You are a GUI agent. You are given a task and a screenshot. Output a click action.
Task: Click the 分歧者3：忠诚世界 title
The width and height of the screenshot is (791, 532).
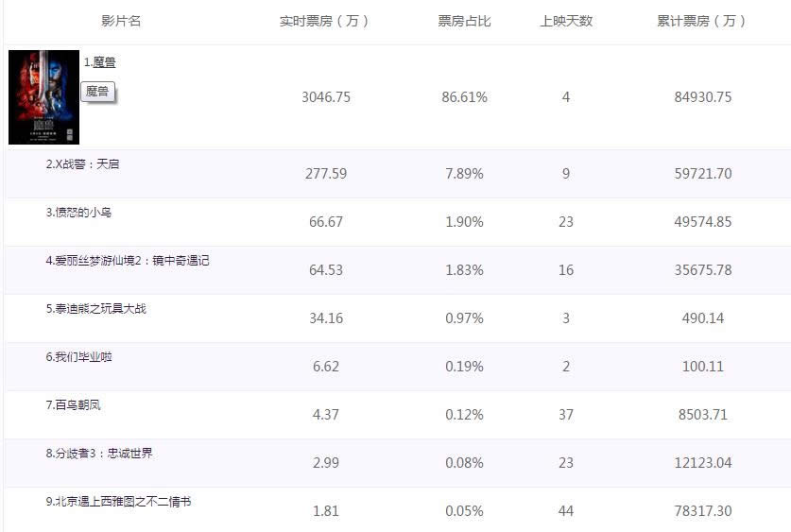click(x=99, y=453)
